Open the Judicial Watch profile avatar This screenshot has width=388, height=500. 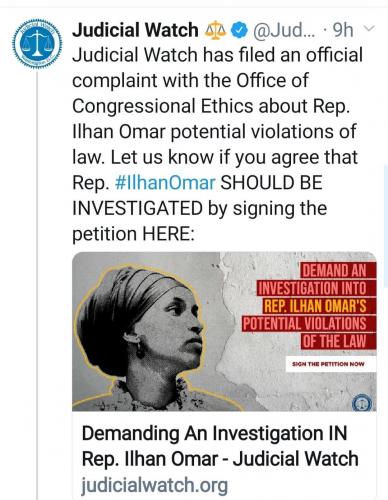click(x=37, y=44)
